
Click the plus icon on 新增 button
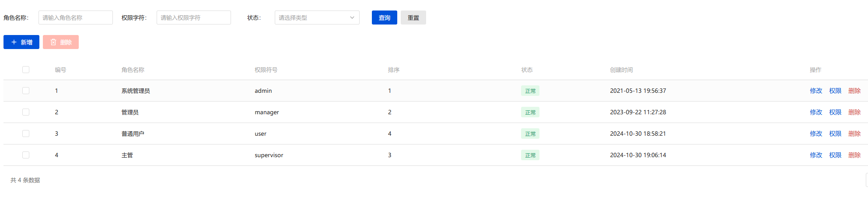[14, 42]
